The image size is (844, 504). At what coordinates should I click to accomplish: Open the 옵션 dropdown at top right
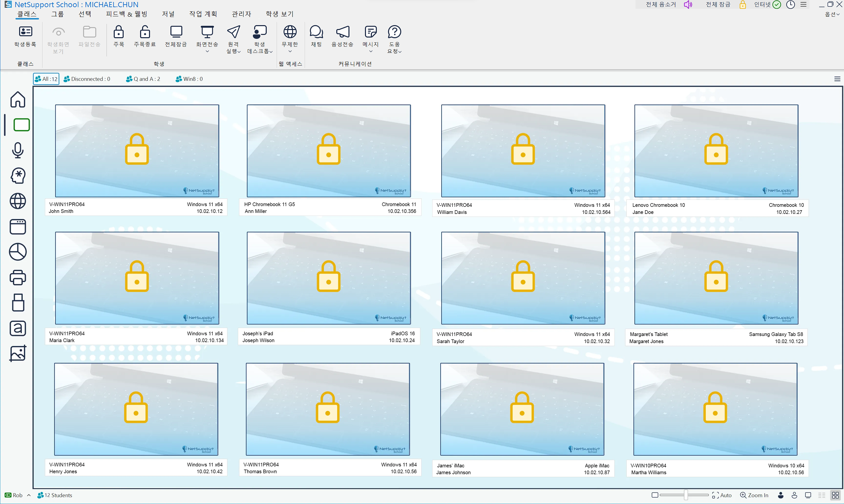tap(832, 14)
